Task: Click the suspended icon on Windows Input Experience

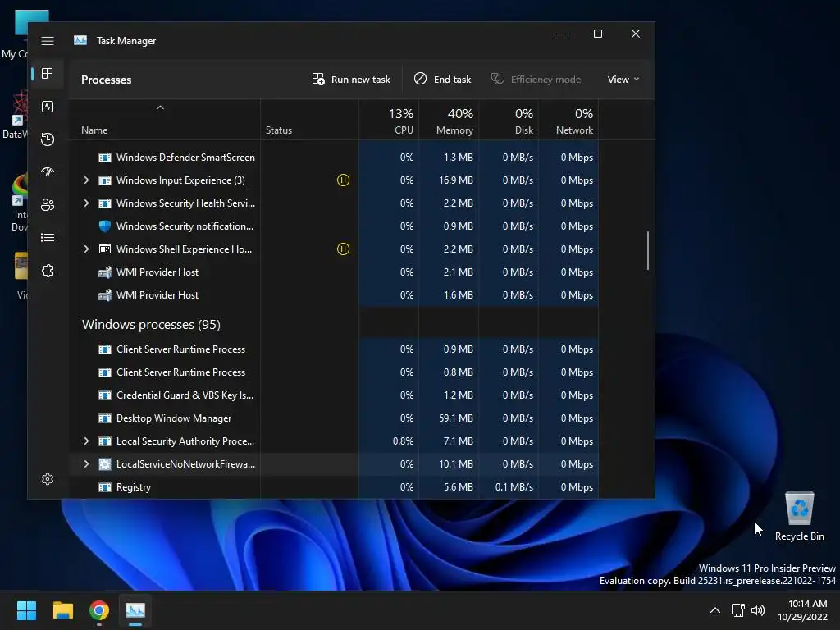Action: (343, 180)
